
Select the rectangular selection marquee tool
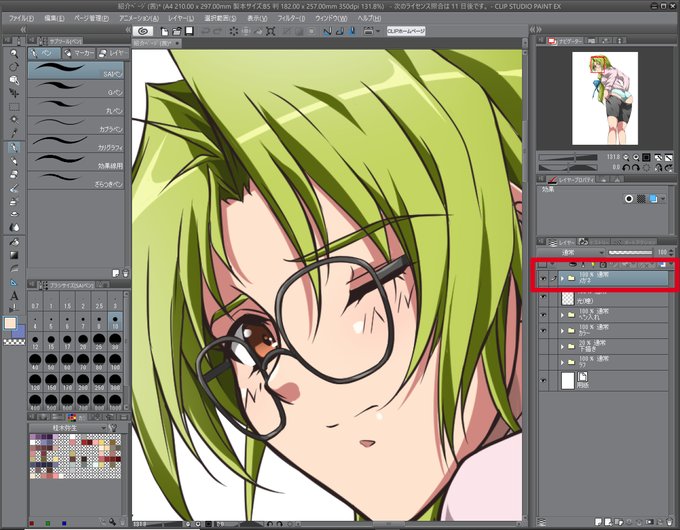point(14,107)
